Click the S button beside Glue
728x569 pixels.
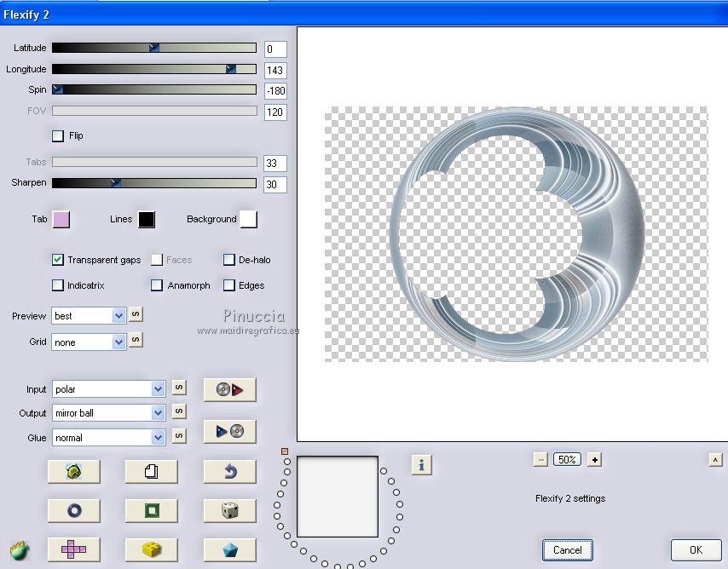click(x=179, y=436)
